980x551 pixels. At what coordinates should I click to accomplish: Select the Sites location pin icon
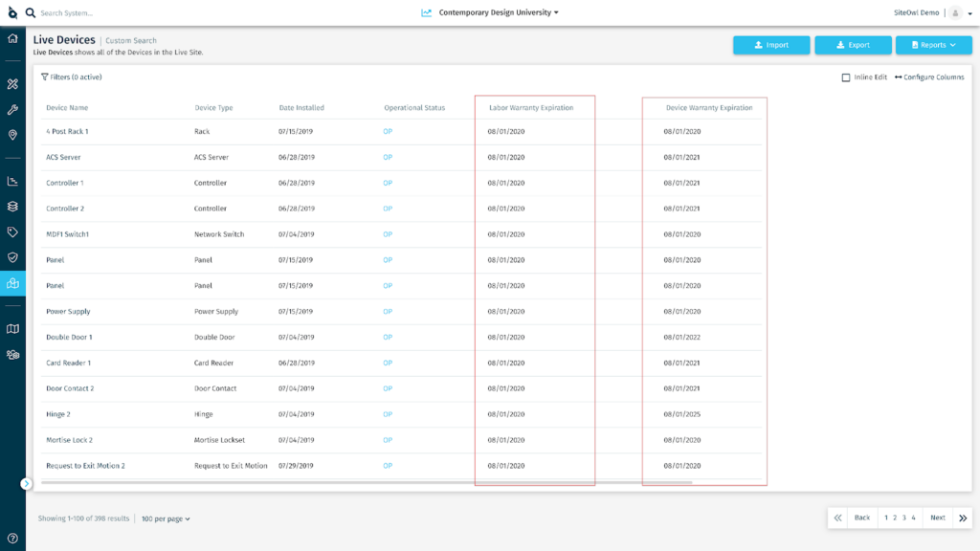click(x=11, y=135)
